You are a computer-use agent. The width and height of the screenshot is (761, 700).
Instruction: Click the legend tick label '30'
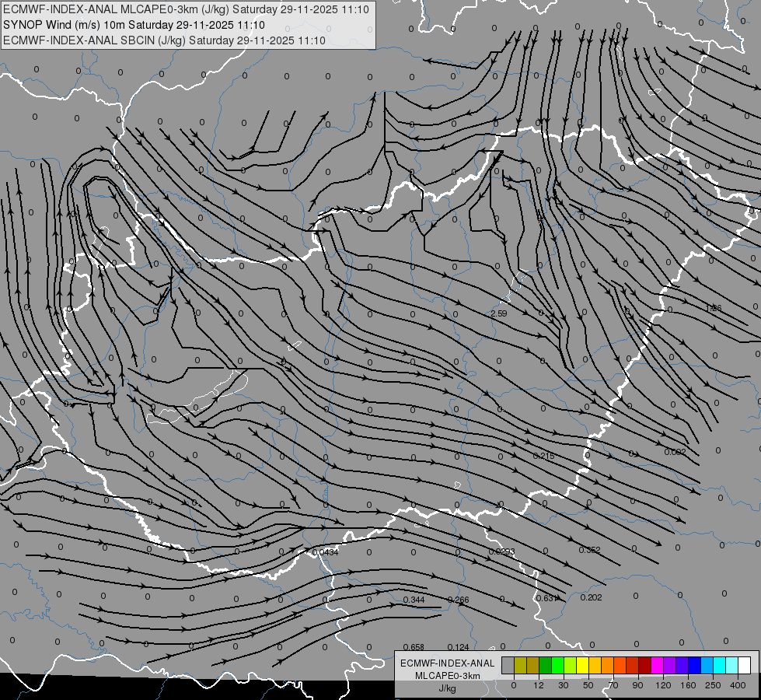pos(564,685)
